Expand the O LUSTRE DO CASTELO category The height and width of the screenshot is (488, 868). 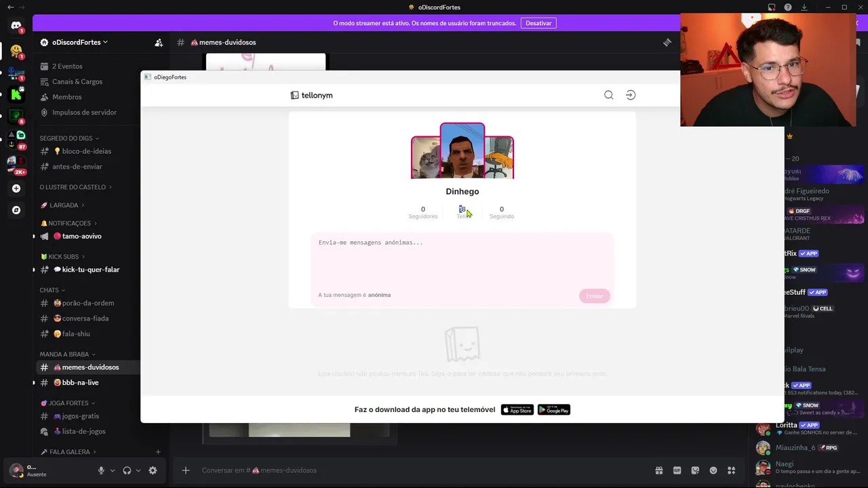pyautogui.click(x=75, y=187)
